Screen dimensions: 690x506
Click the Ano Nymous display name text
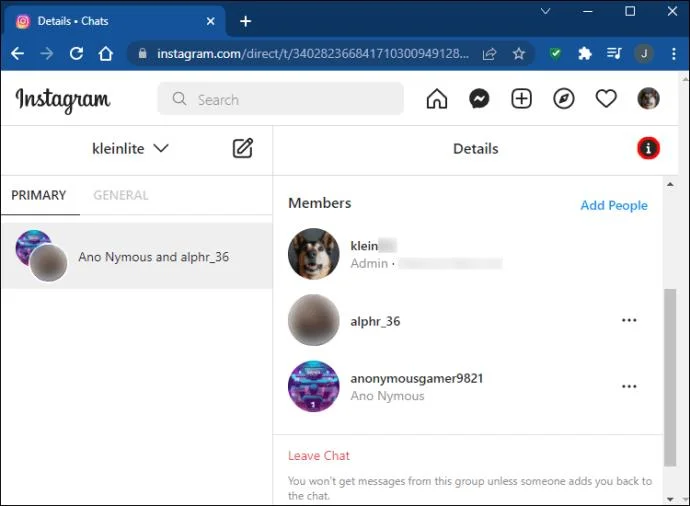tap(387, 396)
